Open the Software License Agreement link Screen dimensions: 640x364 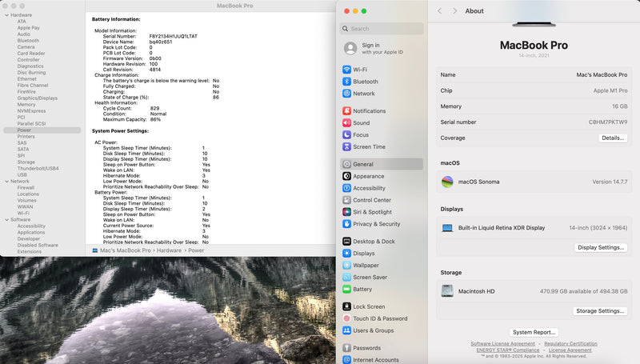pos(502,343)
